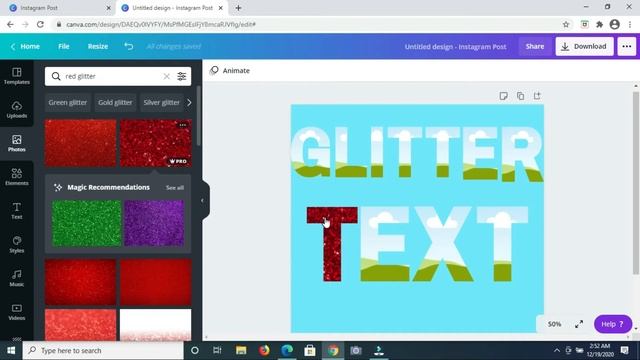Bookmark this page with star icon
This screenshot has height=360, width=640.
point(566,24)
